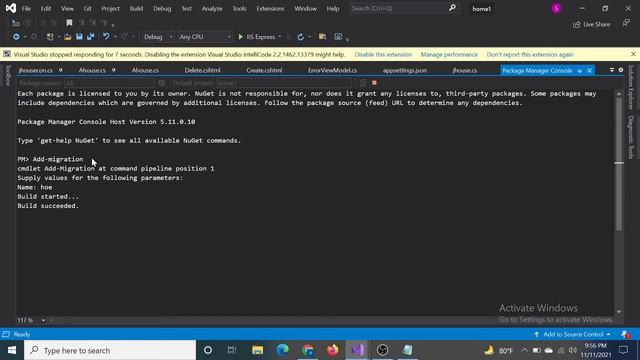Open Google Chrome from the taskbar
640x360 pixels.
click(x=308, y=350)
